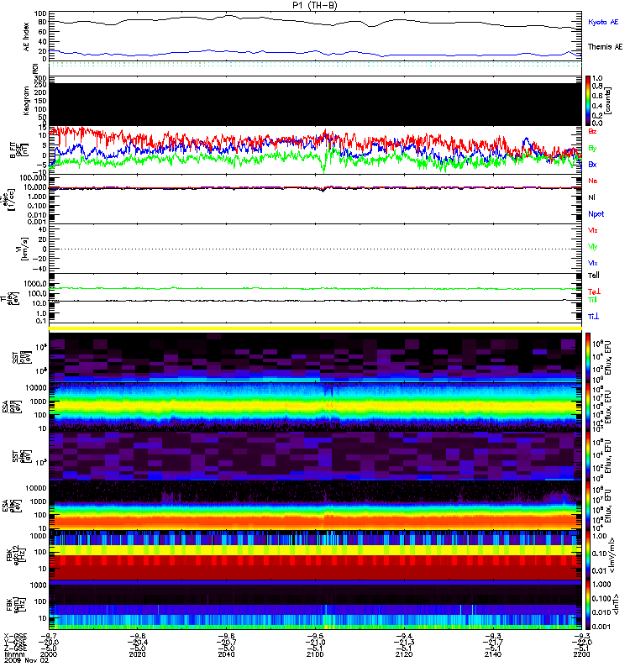The image size is (630, 672).
Task: Click the Keogram counts color bar
Action: point(587,101)
